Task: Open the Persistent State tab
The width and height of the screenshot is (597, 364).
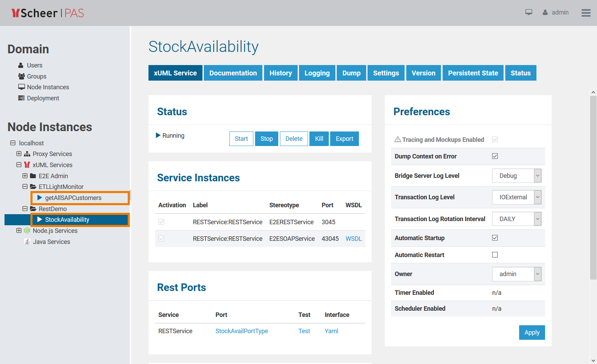Action: tap(473, 73)
